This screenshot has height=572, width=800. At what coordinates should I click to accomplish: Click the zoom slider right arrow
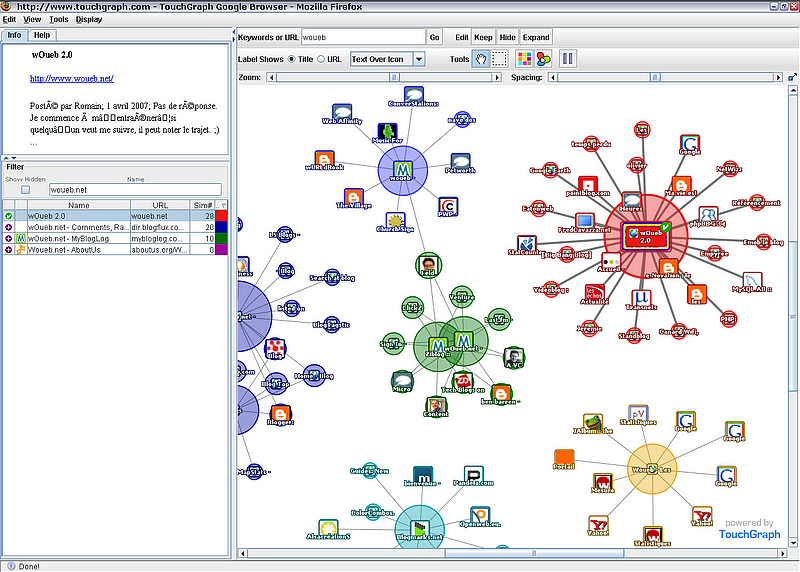[497, 78]
